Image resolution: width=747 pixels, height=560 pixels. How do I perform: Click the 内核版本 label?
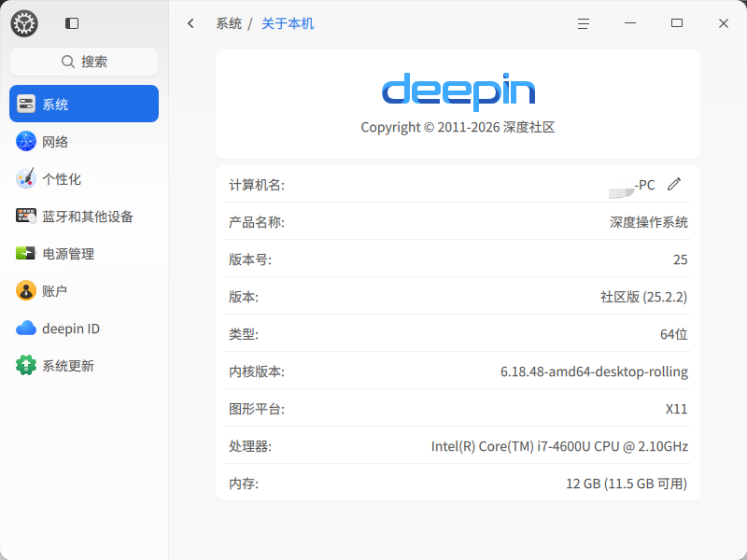[x=257, y=371]
